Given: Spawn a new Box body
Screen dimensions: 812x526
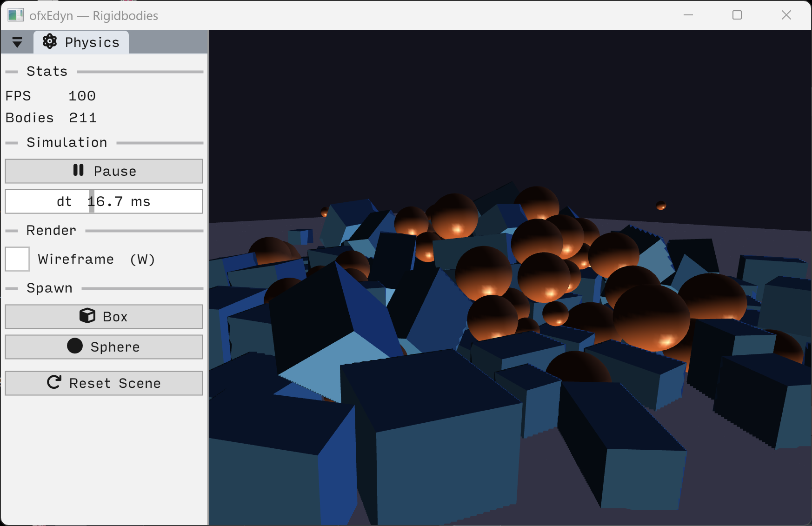Looking at the screenshot, I should [104, 317].
